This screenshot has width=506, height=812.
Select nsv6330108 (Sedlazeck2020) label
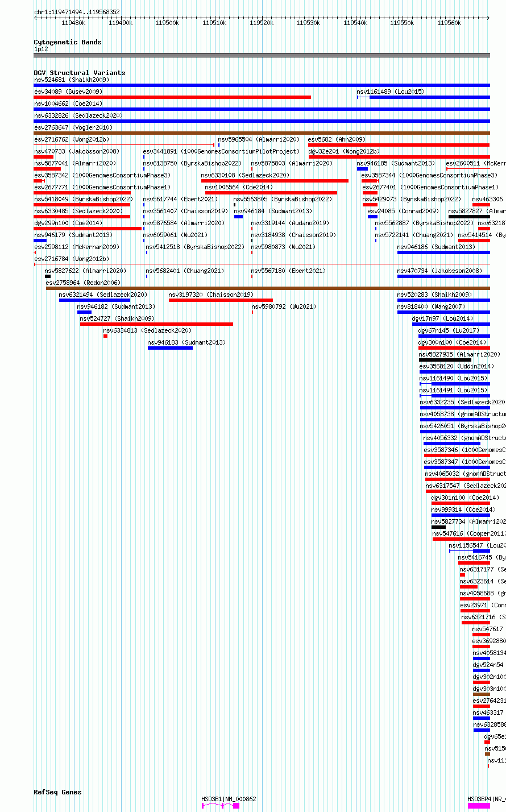(245, 175)
